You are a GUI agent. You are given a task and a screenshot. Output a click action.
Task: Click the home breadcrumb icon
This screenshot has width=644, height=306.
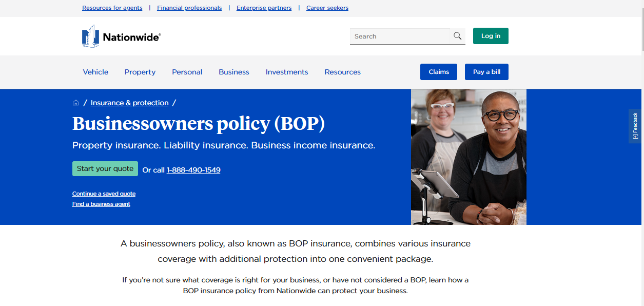[76, 103]
